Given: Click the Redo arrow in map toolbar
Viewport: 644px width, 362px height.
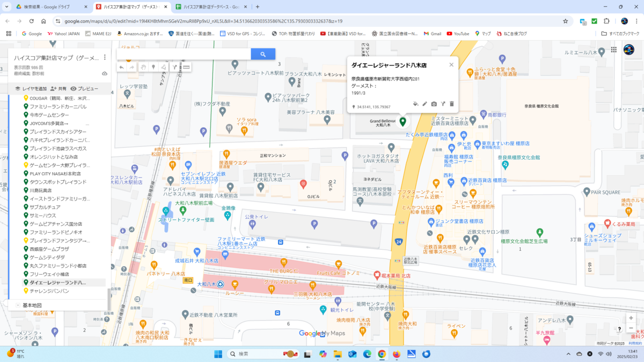Looking at the screenshot, I should pos(131,68).
